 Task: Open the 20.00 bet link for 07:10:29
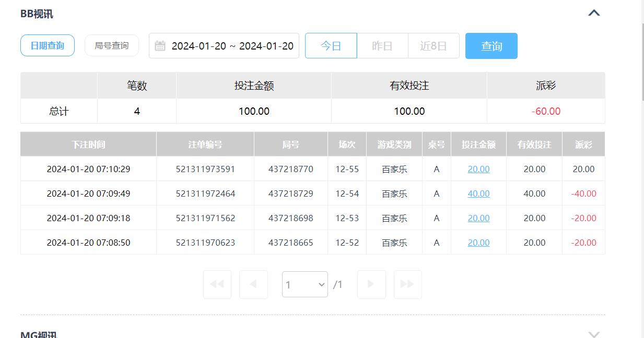pos(478,169)
